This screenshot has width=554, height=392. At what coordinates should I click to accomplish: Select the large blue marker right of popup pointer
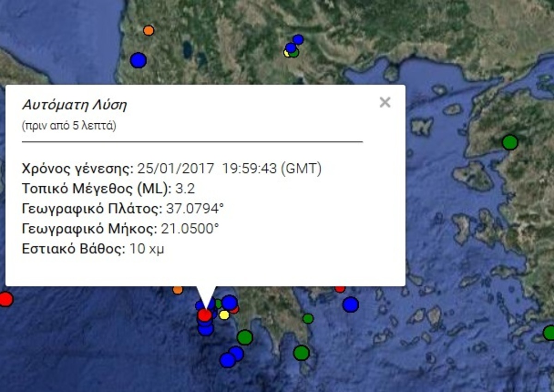pyautogui.click(x=229, y=302)
